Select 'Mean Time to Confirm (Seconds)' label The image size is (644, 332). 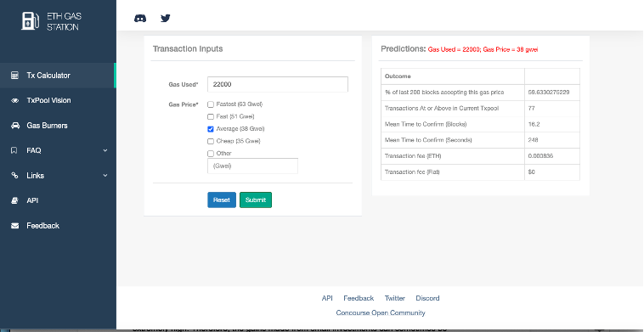[428, 140]
